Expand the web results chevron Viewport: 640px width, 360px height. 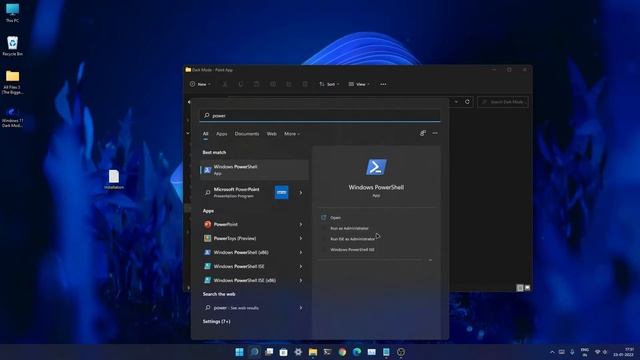point(301,308)
